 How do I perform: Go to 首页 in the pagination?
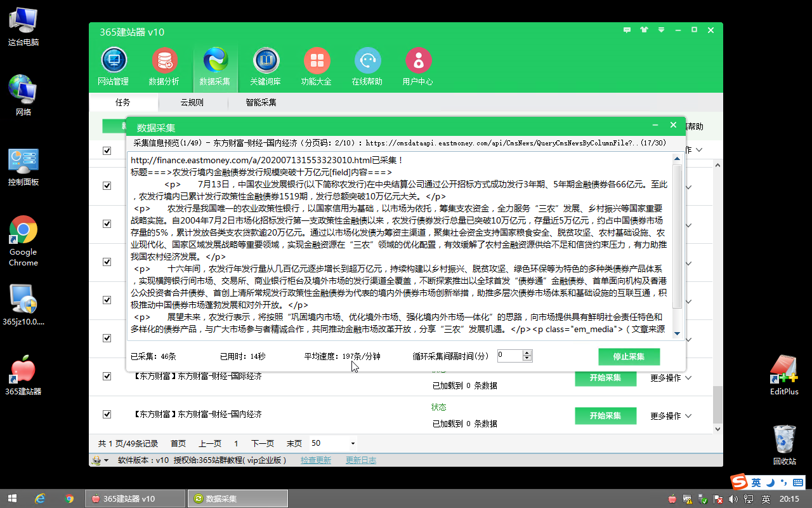click(x=178, y=444)
